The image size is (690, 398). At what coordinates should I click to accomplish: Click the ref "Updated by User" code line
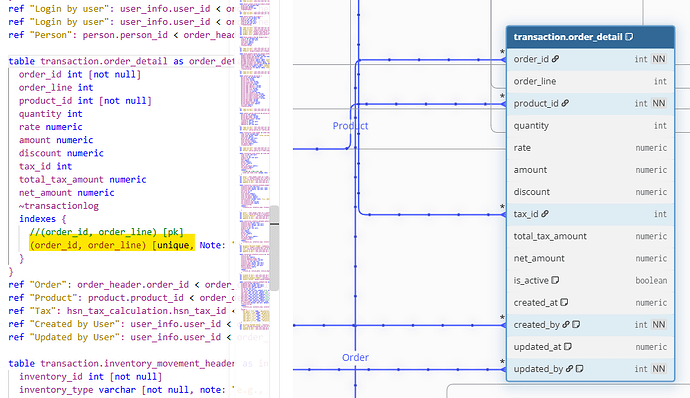[x=121, y=337]
